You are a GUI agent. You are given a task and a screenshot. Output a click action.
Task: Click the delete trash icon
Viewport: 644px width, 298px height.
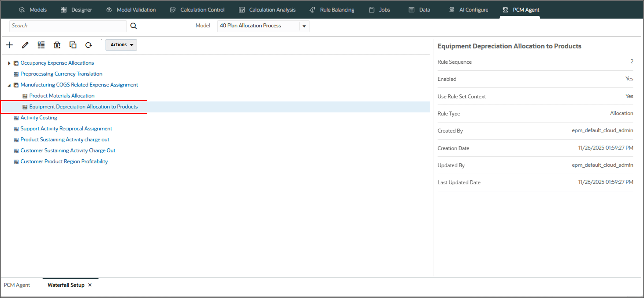(57, 45)
